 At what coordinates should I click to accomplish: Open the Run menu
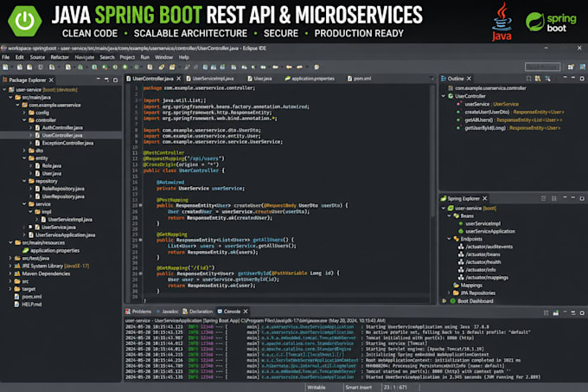pos(144,57)
